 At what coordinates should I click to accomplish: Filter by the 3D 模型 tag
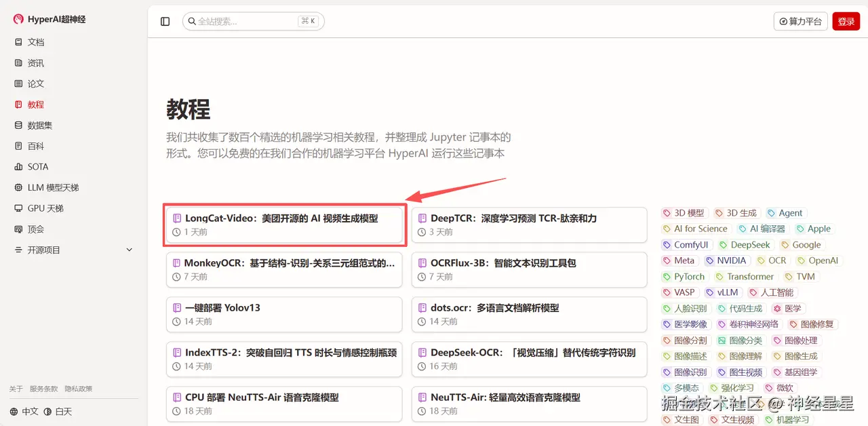(684, 213)
